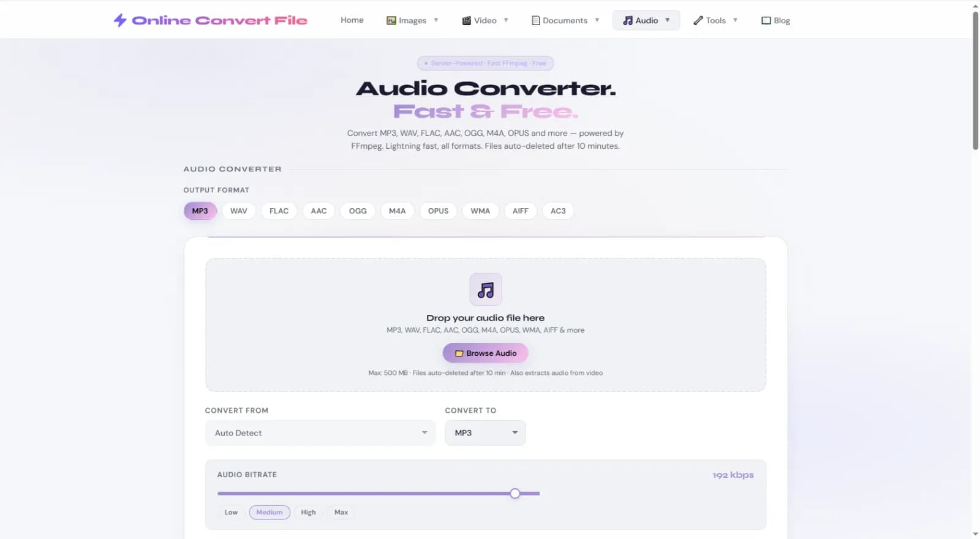Image resolution: width=980 pixels, height=539 pixels.
Task: Click the page vertical scrollbar
Action: point(975,80)
